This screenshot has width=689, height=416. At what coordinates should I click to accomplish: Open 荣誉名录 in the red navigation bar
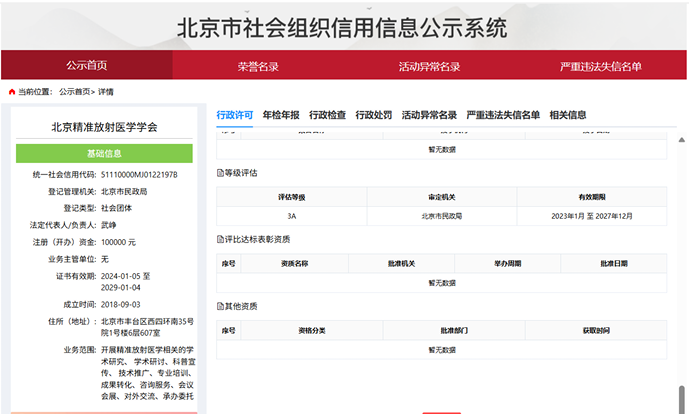click(258, 66)
